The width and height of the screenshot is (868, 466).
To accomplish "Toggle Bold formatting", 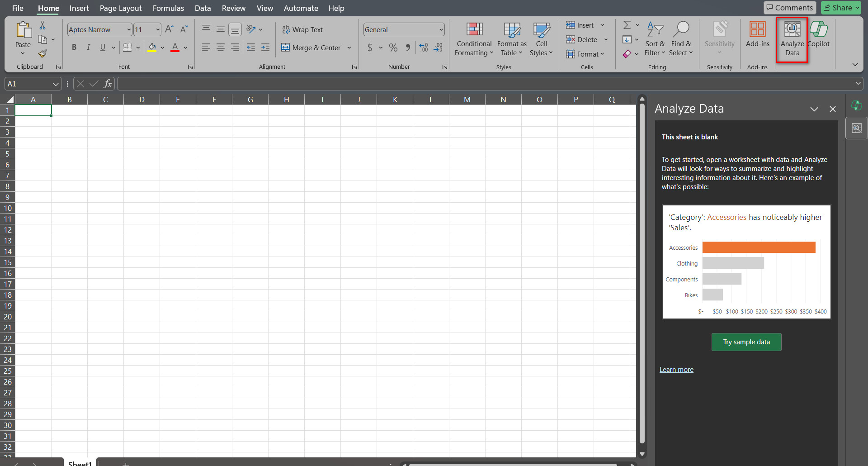I will click(x=74, y=48).
